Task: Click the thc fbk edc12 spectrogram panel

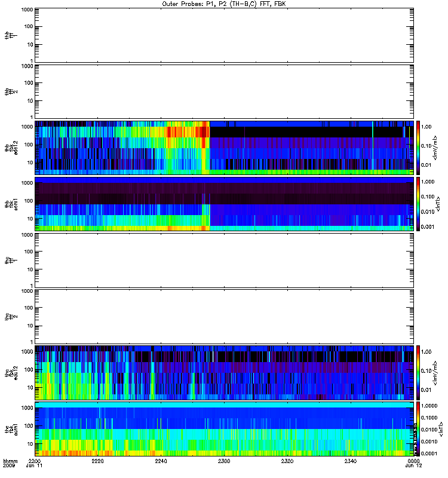Action: (224, 373)
